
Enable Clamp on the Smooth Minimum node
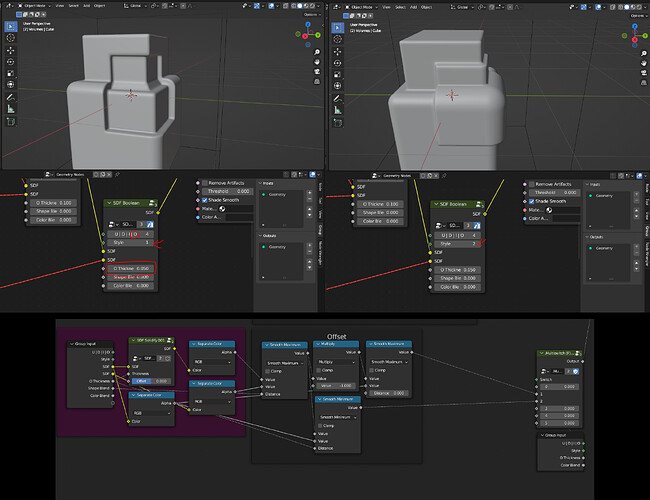[320, 426]
